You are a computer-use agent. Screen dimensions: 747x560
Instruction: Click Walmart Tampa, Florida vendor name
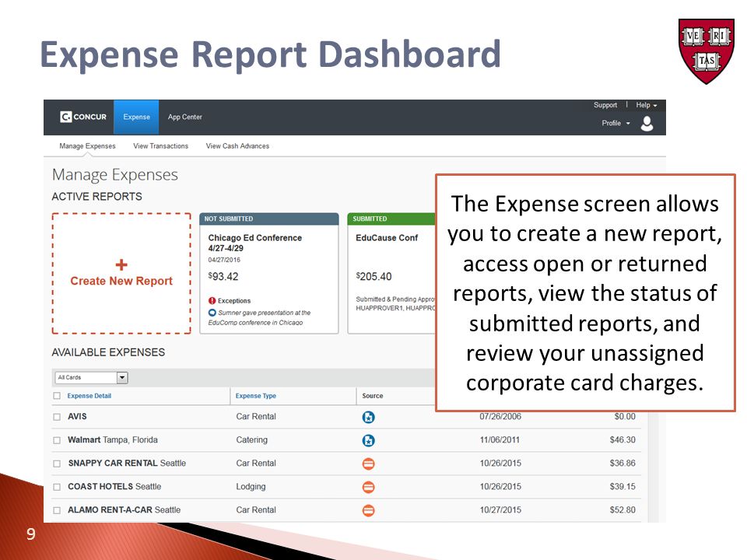click(x=112, y=439)
